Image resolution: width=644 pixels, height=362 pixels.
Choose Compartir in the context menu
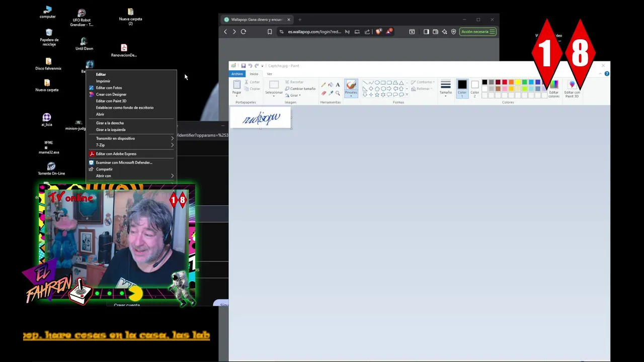coord(131,169)
